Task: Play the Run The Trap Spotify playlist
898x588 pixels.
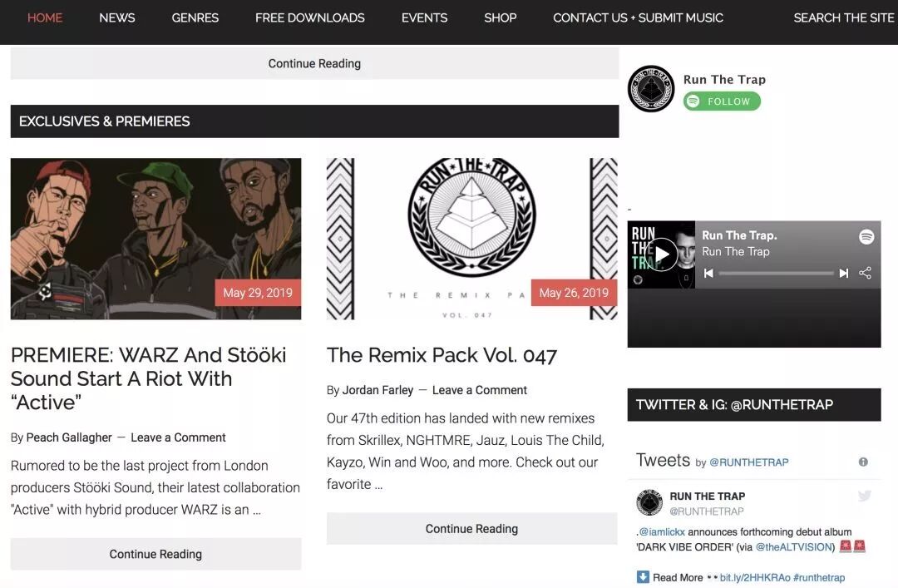Action: point(661,254)
